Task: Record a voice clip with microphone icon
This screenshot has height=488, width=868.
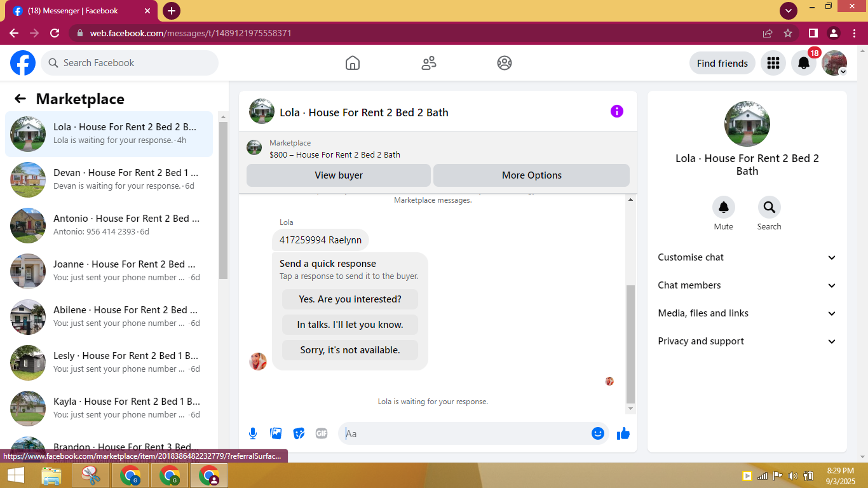Action: point(253,433)
